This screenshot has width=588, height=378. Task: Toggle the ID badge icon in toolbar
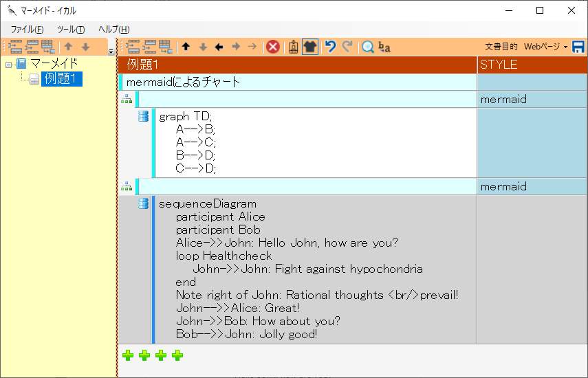pyautogui.click(x=294, y=47)
